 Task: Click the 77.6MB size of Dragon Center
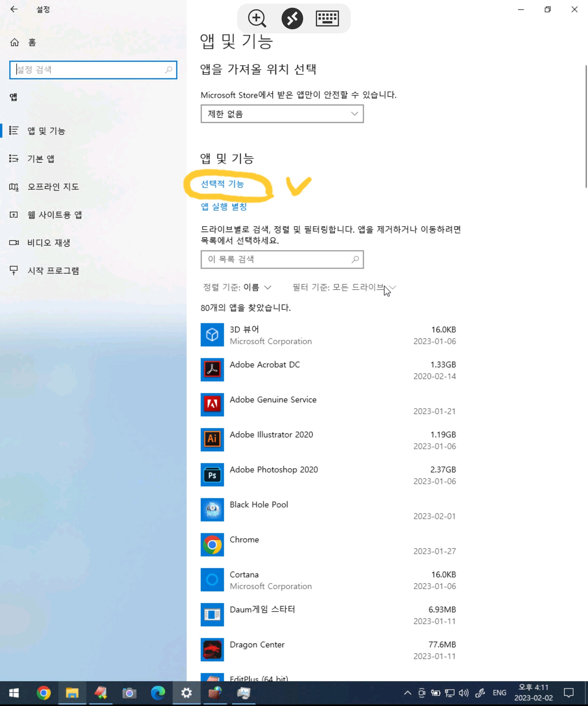click(442, 644)
